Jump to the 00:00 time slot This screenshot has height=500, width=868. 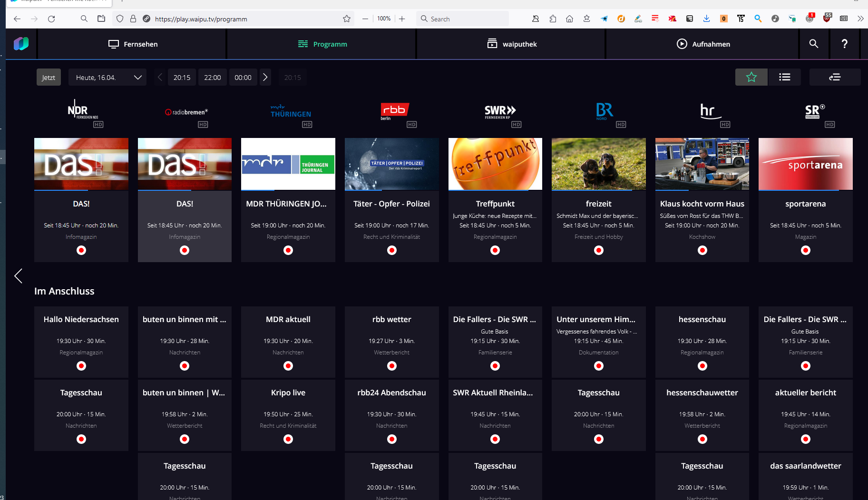(x=243, y=77)
